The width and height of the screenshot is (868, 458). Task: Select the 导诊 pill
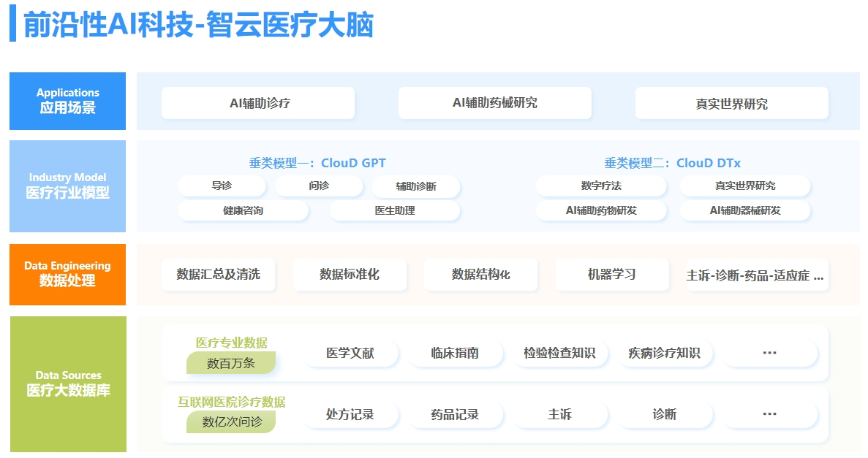pyautogui.click(x=222, y=186)
